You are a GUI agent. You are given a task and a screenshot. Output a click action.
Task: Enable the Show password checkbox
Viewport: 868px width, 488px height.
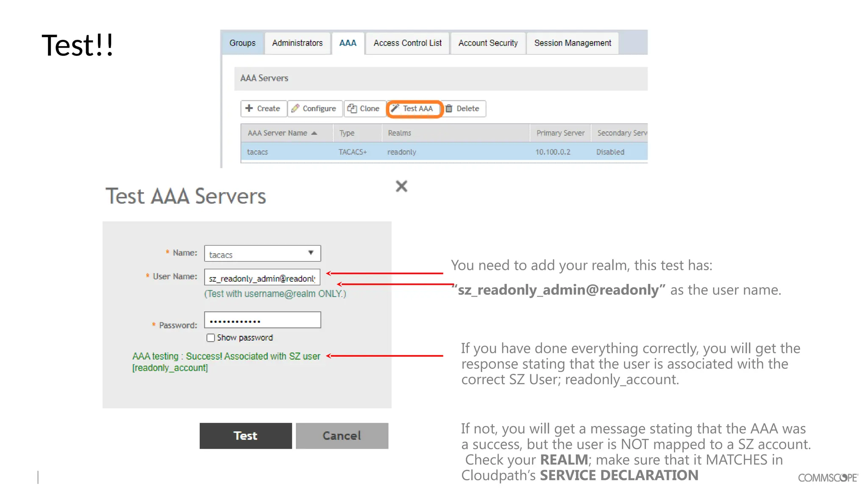tap(211, 338)
